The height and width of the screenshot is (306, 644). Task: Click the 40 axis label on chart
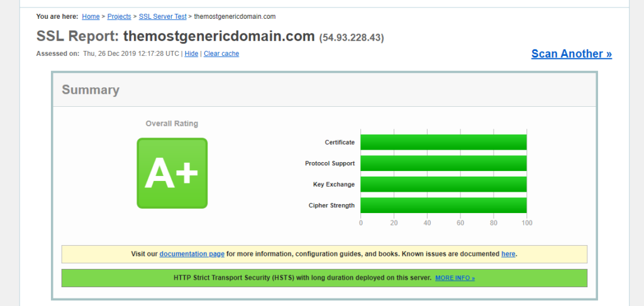[x=427, y=222]
